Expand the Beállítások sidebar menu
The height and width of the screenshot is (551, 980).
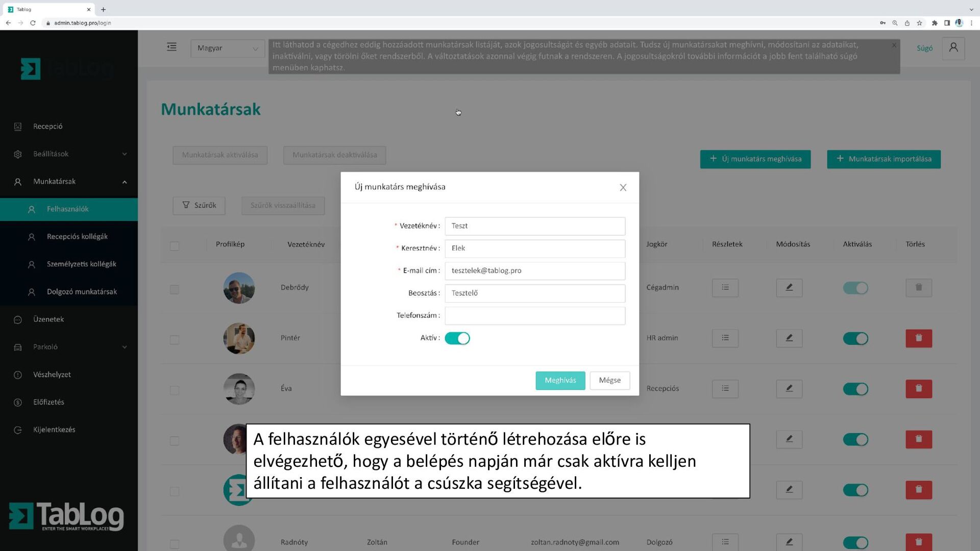(69, 154)
